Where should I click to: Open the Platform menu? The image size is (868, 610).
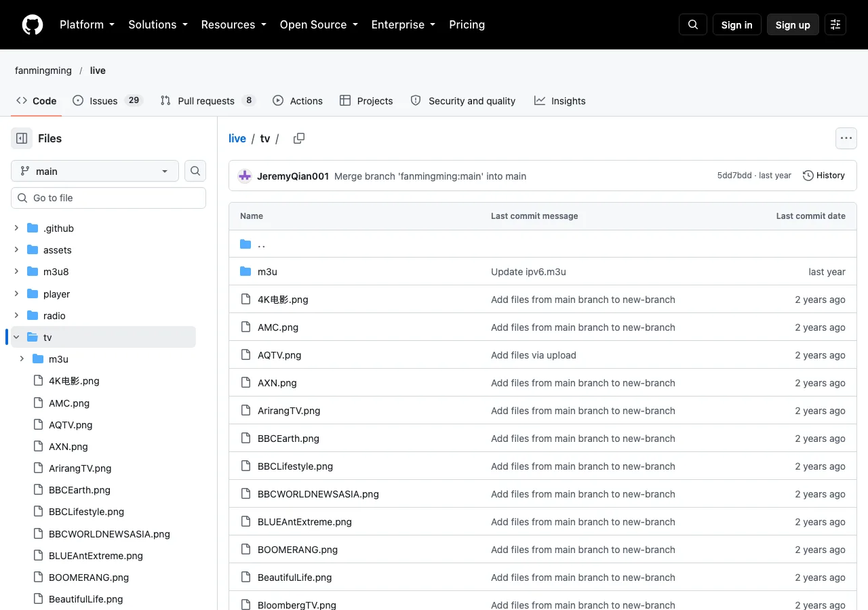coord(87,24)
